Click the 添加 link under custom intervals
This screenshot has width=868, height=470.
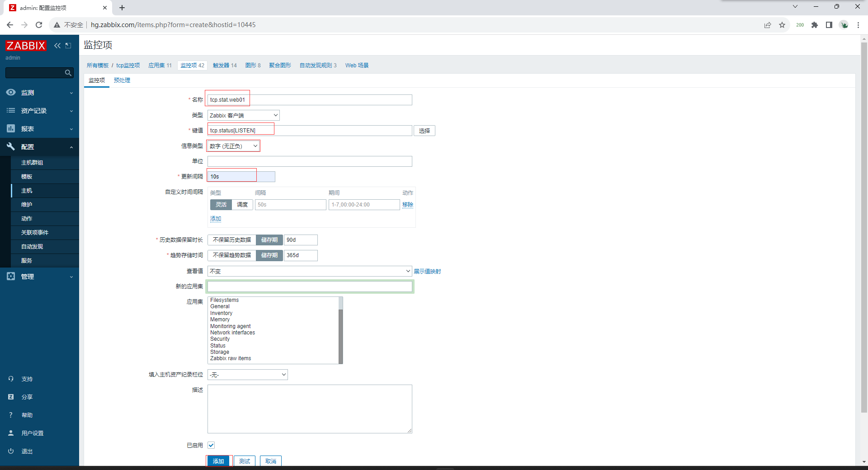pos(216,219)
